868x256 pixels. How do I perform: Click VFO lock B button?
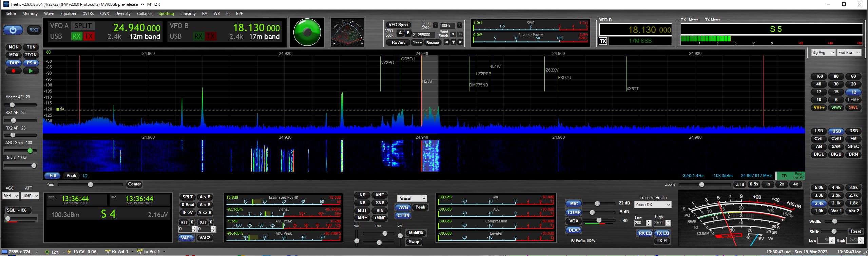(x=408, y=33)
